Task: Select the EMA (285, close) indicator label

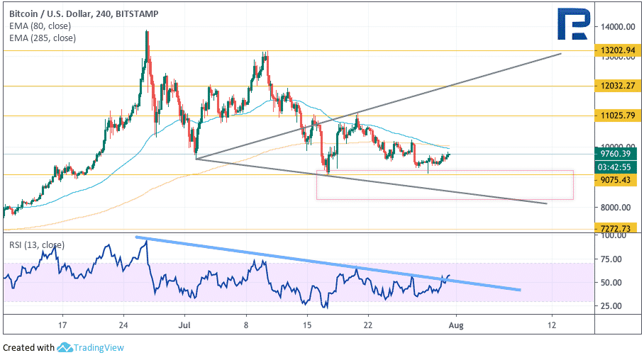Action: coord(43,38)
